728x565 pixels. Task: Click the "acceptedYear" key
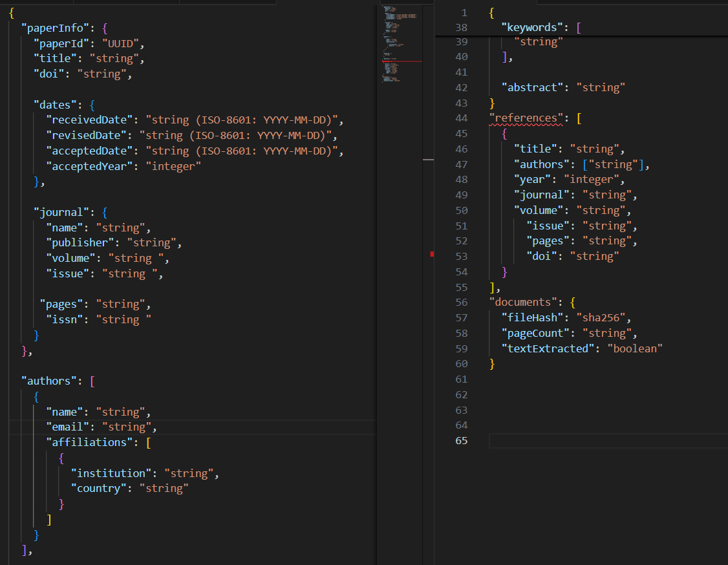pos(89,167)
